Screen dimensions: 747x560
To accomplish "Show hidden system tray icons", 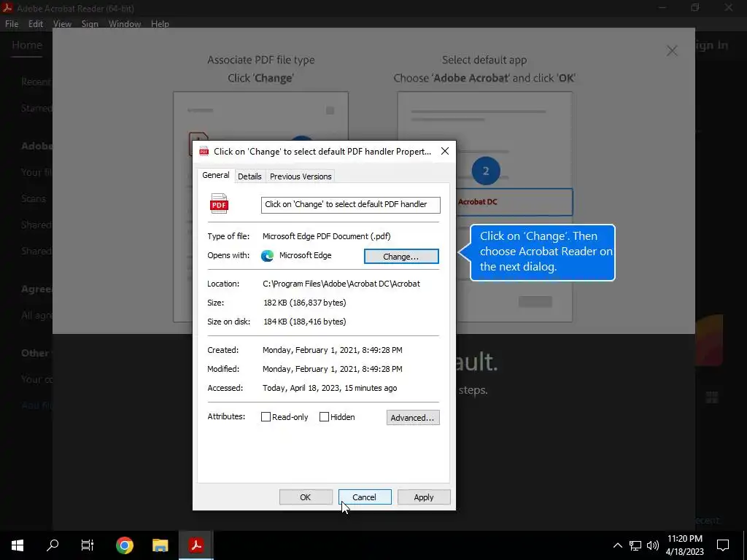I will click(617, 545).
